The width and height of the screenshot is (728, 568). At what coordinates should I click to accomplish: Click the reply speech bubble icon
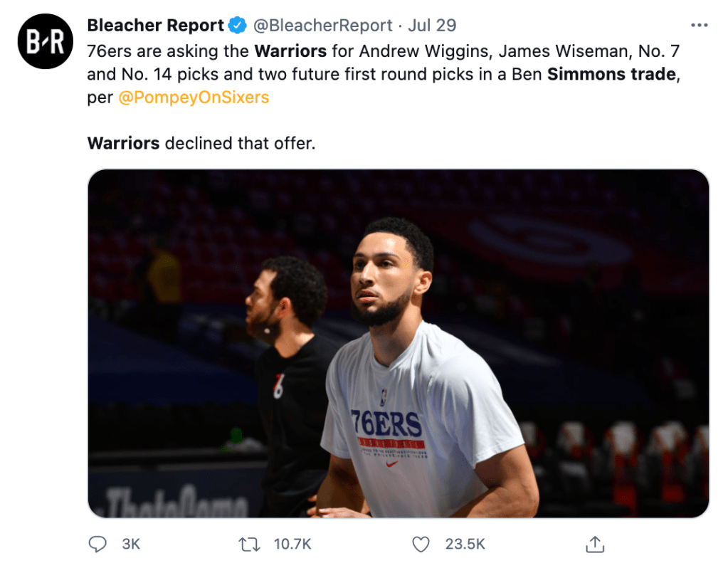click(x=97, y=545)
